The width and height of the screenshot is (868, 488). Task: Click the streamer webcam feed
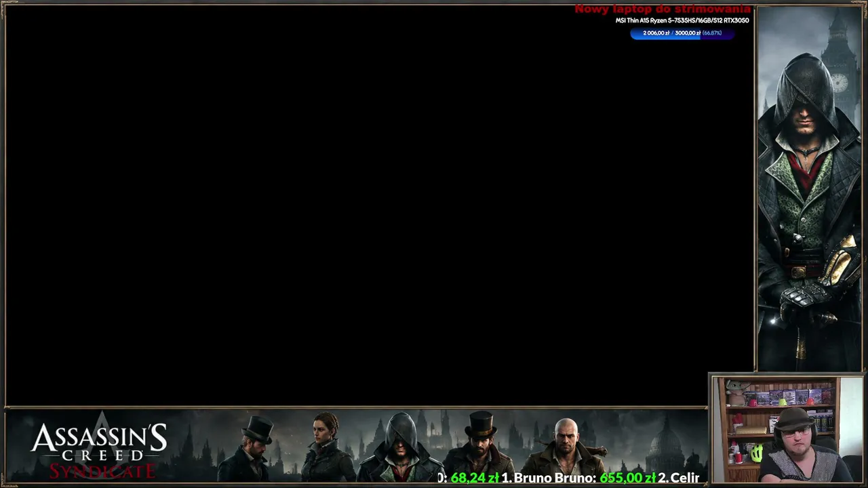tap(787, 430)
